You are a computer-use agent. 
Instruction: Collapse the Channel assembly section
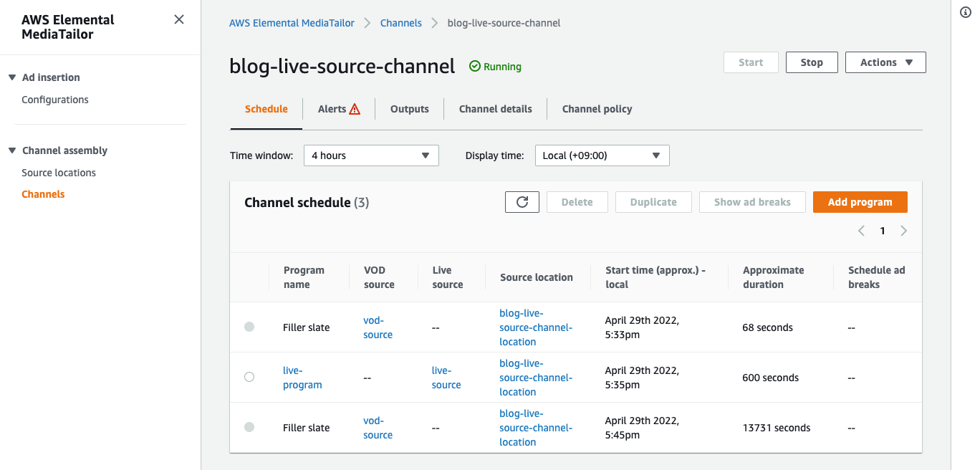(11, 150)
